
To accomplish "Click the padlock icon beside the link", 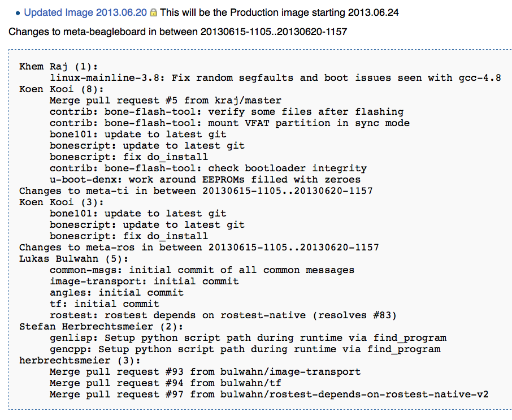I will pos(153,12).
